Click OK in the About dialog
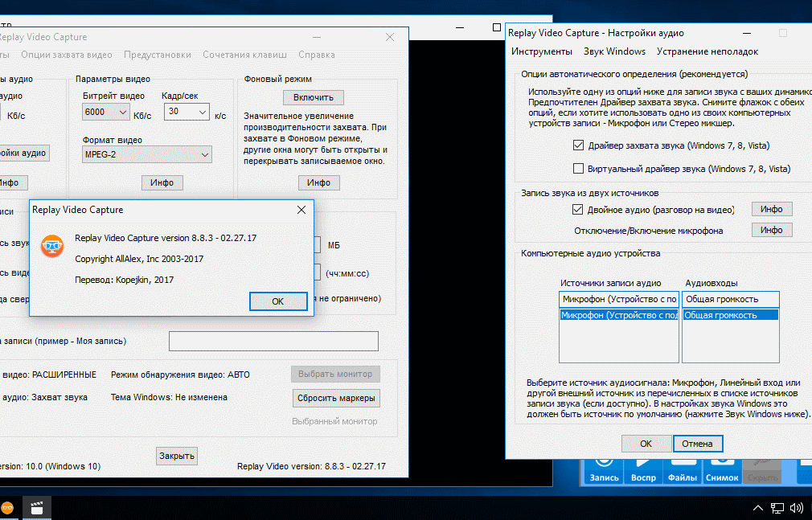The height and width of the screenshot is (520, 812). [278, 301]
